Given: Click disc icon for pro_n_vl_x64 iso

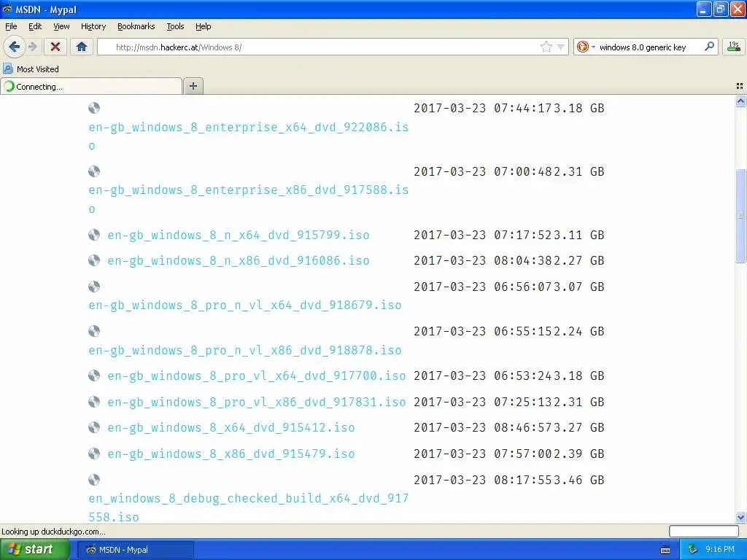Looking at the screenshot, I should 94,287.
